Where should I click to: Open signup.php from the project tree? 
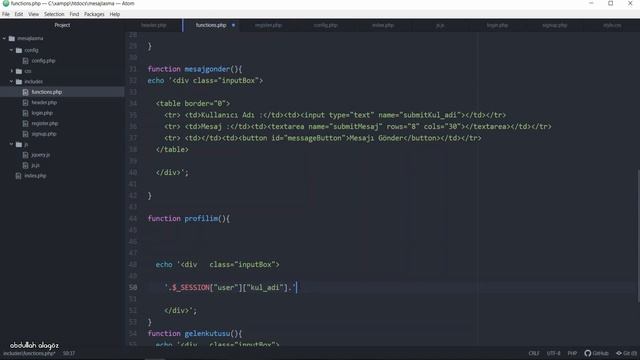click(44, 134)
